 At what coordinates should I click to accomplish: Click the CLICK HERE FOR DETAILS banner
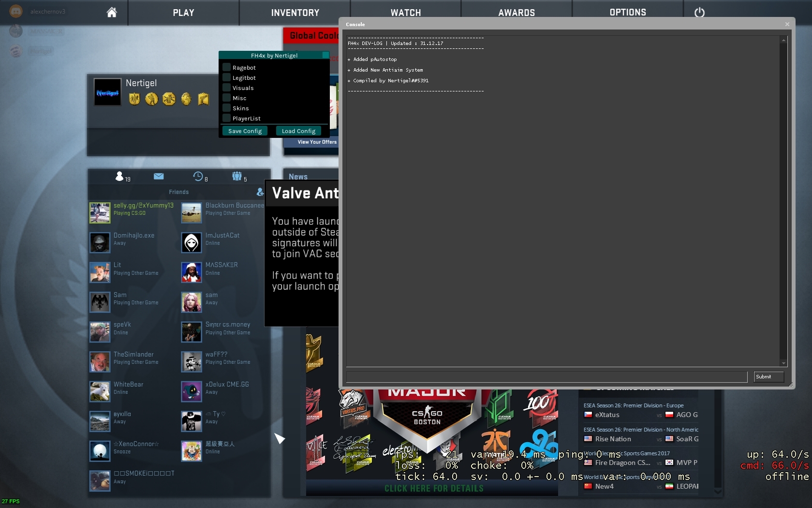[x=434, y=488]
